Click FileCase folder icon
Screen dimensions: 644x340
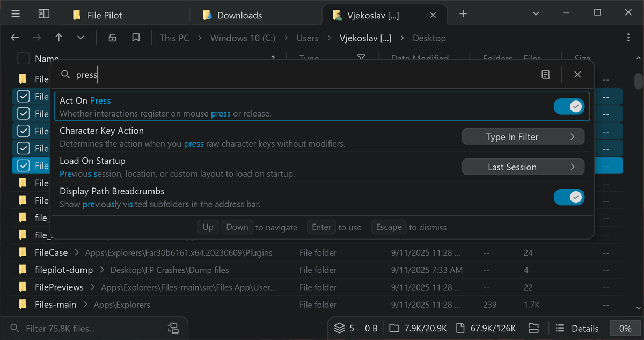tap(23, 252)
